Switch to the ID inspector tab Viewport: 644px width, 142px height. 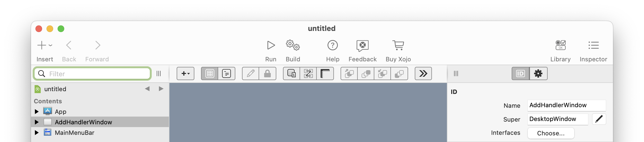pyautogui.click(x=521, y=73)
